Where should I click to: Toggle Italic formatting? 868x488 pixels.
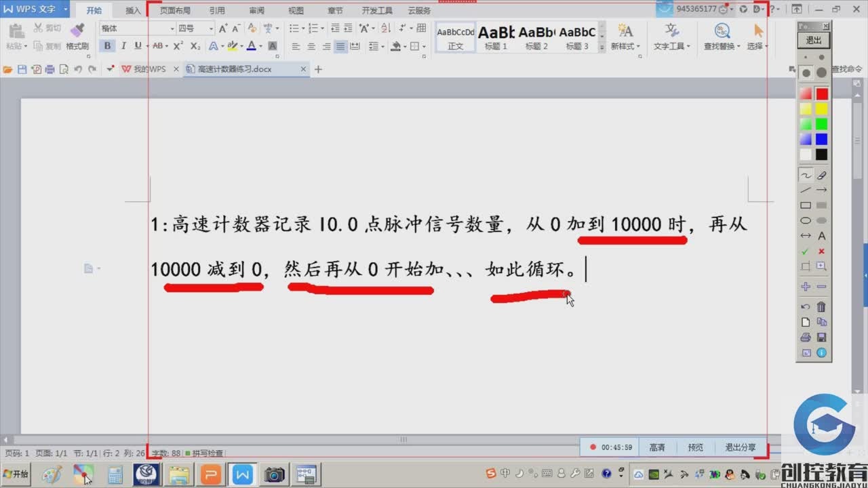tap(123, 46)
